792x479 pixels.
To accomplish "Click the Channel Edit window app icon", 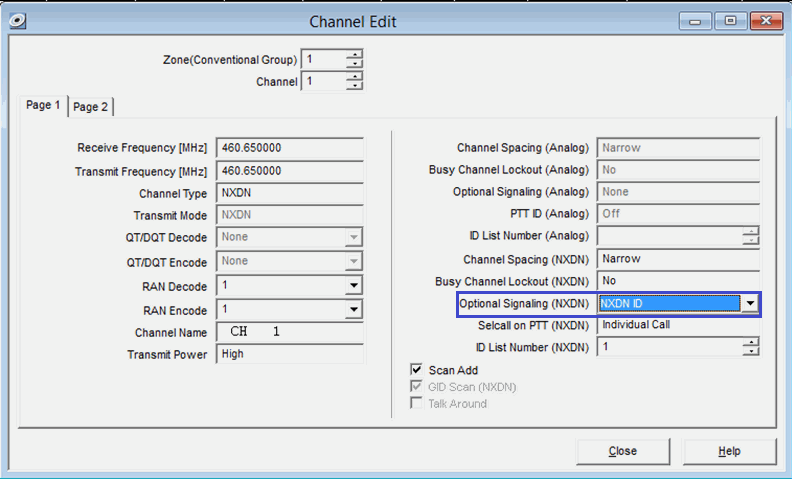I will click(18, 21).
